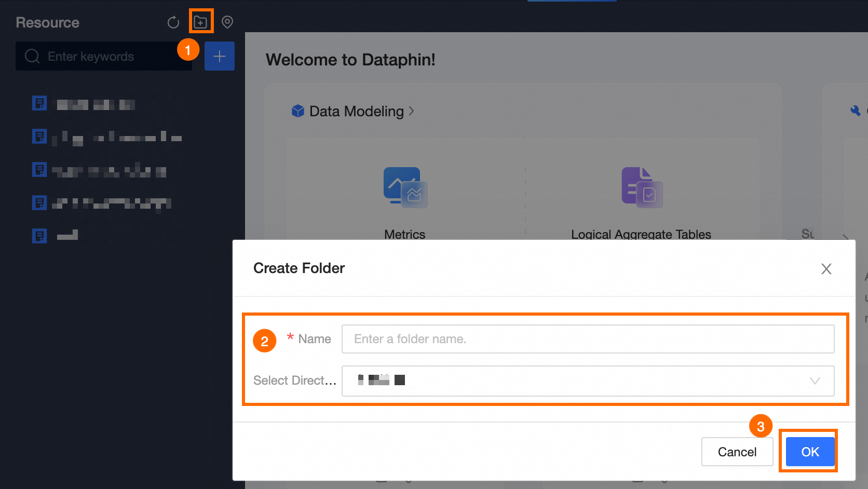Open the Logical Aggregate Tables icon
The image size is (868, 489).
(642, 187)
